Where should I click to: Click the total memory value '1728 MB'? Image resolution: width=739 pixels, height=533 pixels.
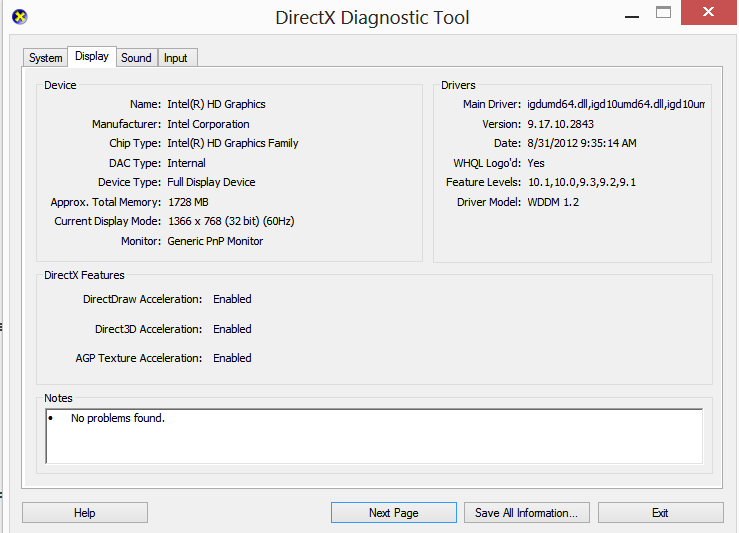(x=188, y=202)
